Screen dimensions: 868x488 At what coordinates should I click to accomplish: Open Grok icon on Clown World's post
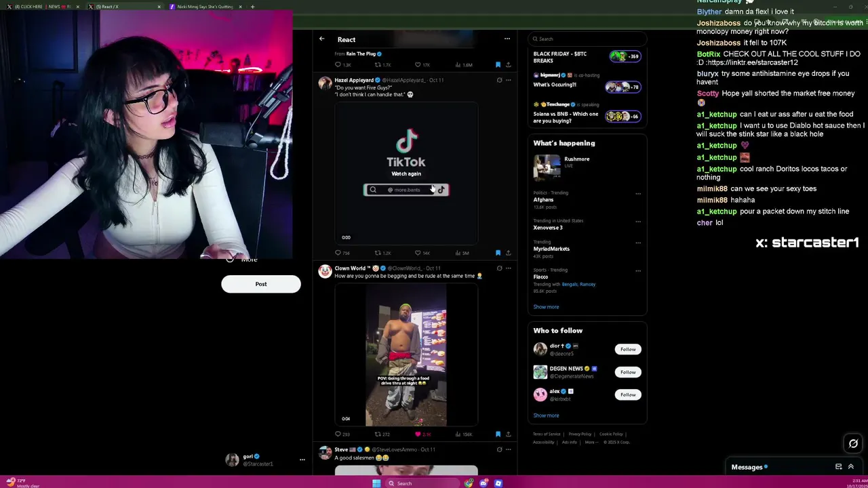(x=499, y=268)
